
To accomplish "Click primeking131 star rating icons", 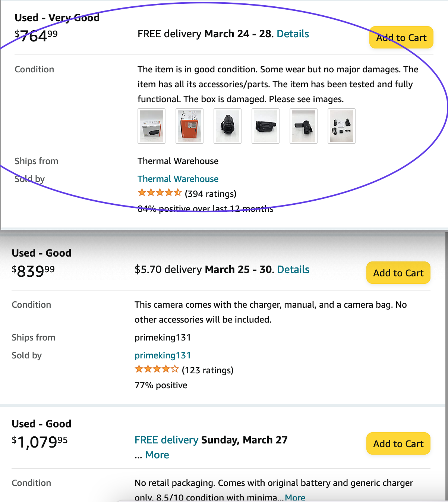I will pyautogui.click(x=157, y=369).
